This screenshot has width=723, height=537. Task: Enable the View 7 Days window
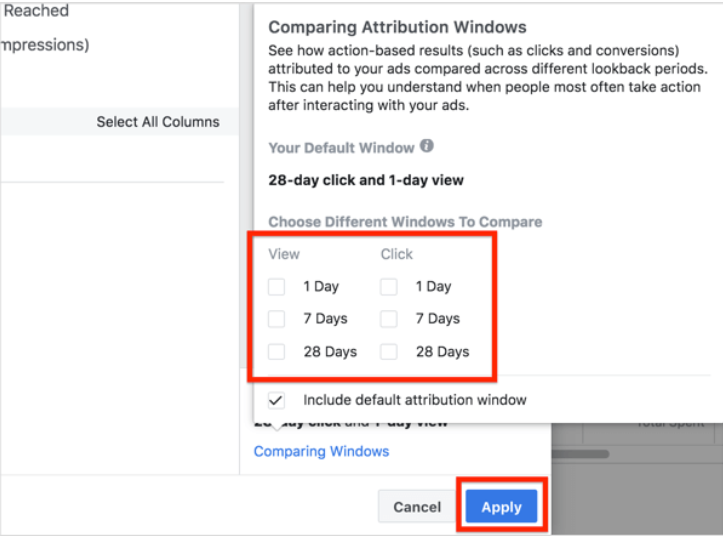click(x=277, y=319)
